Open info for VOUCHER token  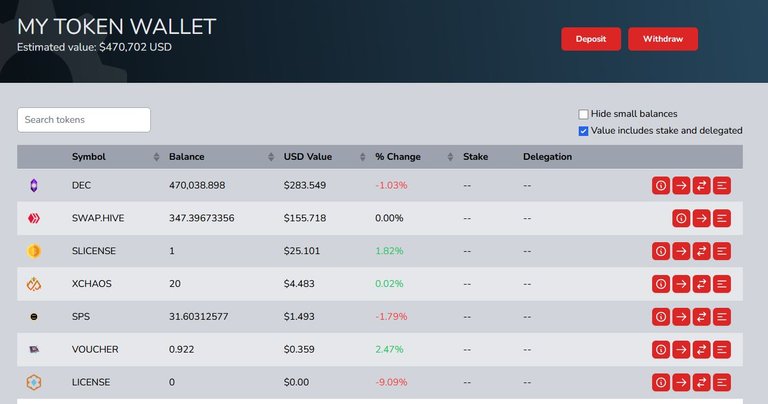click(x=661, y=350)
